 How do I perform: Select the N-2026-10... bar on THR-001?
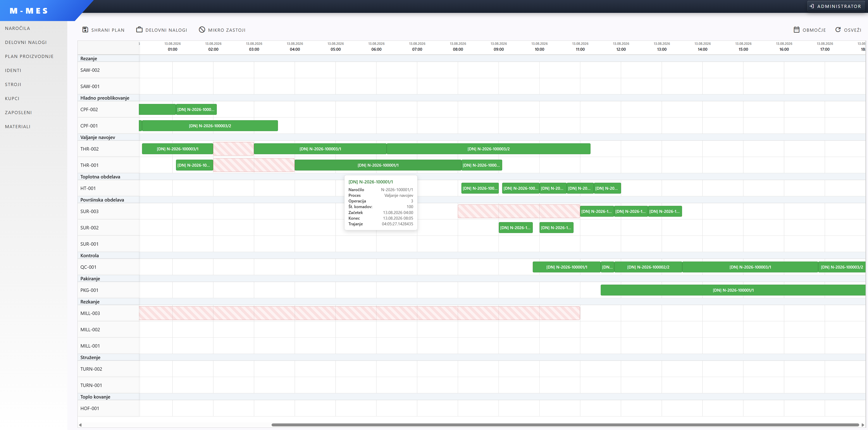coord(194,165)
